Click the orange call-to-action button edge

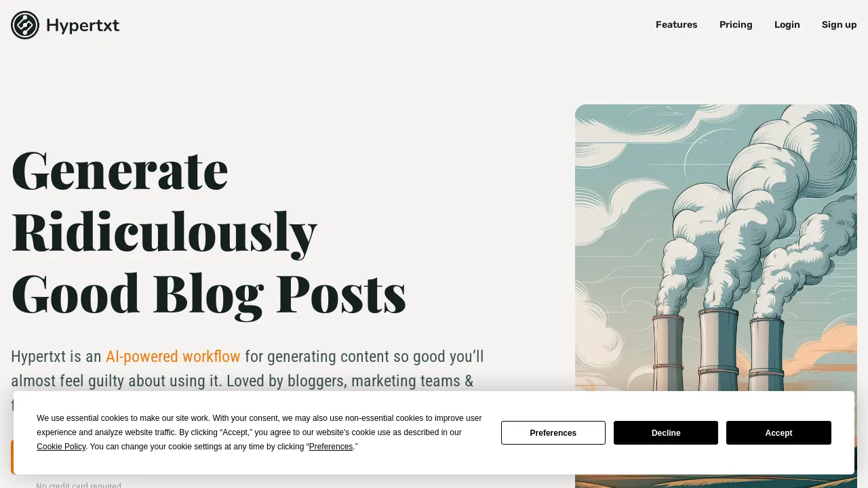coord(12,457)
